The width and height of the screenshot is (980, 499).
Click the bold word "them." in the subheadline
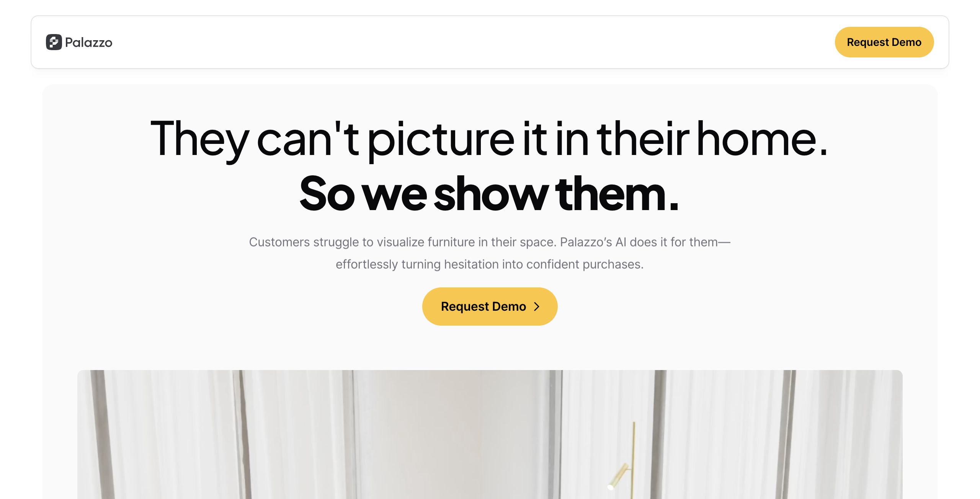[617, 194]
